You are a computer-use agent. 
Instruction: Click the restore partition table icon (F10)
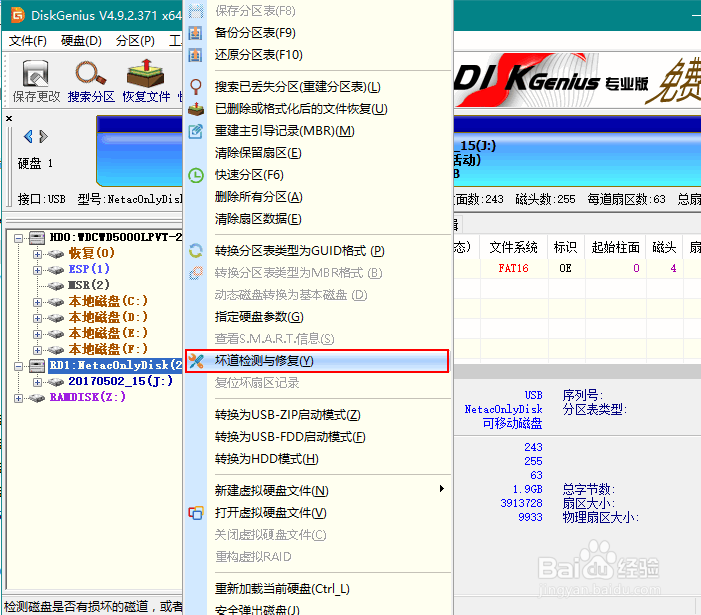click(195, 55)
